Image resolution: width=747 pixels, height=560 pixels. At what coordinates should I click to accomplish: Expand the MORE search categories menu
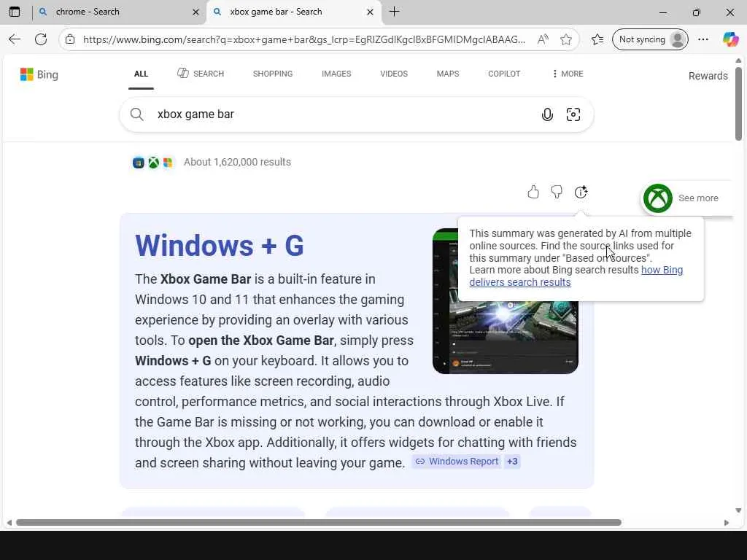click(x=568, y=74)
